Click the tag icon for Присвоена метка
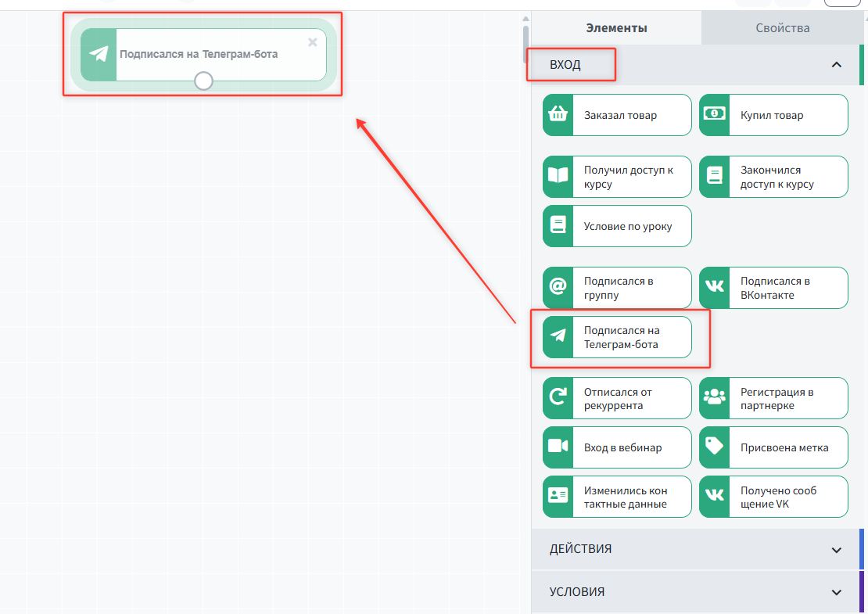Viewport: 868px width, 614px height. tap(714, 447)
